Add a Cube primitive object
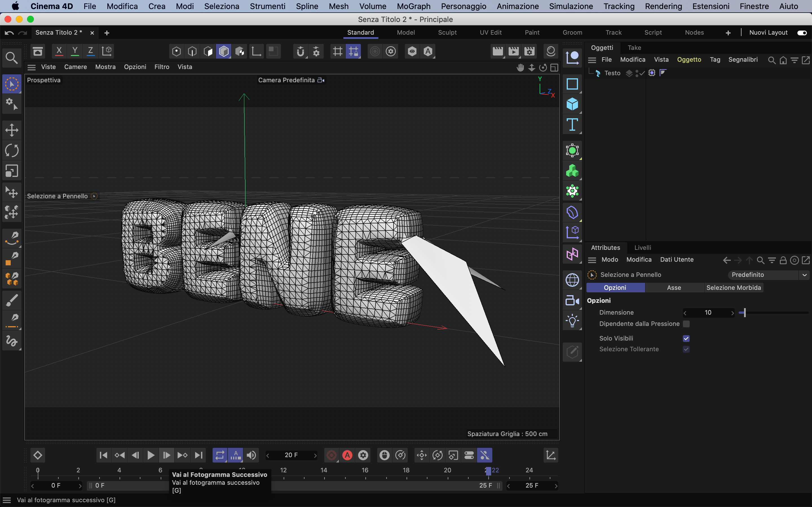Viewport: 812px width, 507px height. point(572,104)
